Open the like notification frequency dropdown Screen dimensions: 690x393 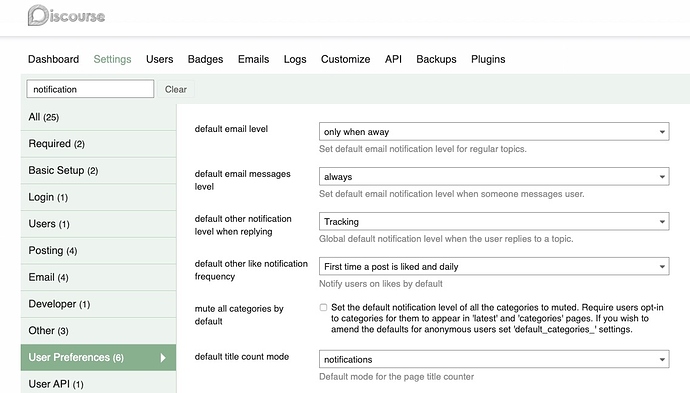click(x=494, y=266)
